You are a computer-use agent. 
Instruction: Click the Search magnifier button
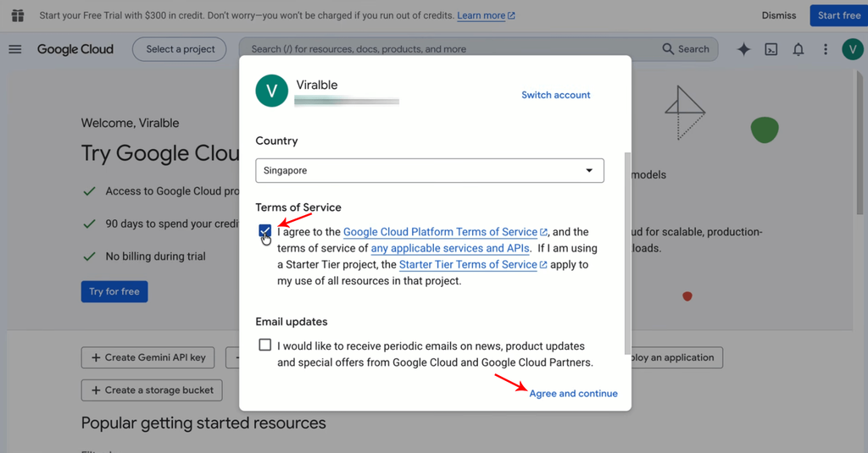point(686,49)
